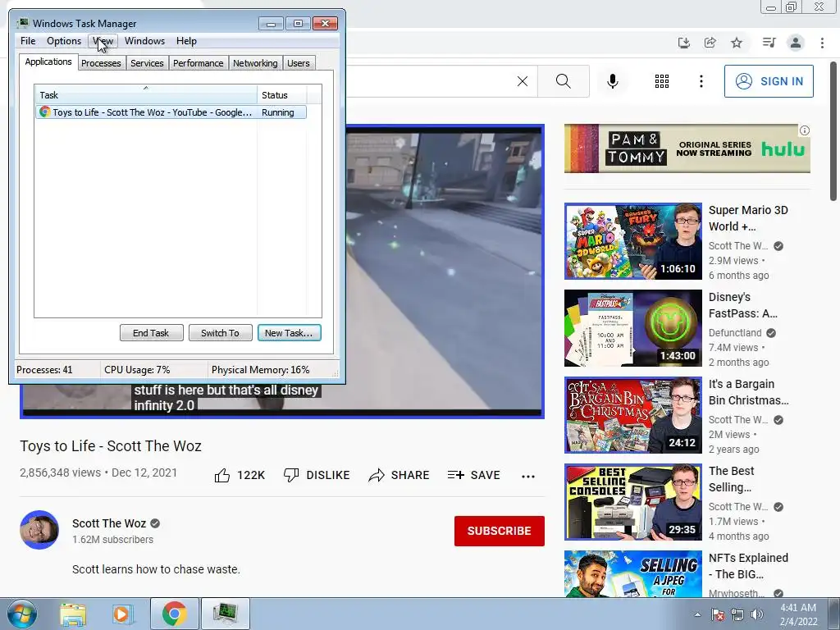840x630 pixels.
Task: Open Windows Media Player from the taskbar
Action: [x=121, y=614]
